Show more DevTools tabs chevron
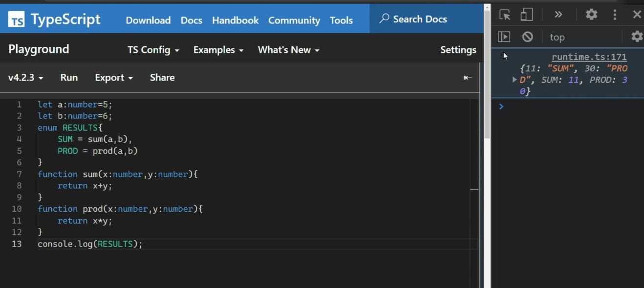This screenshot has height=288, width=644. (x=558, y=15)
